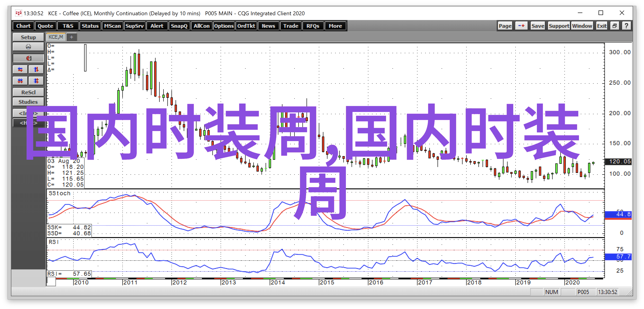Click the Setup button
The height and width of the screenshot is (309, 644).
point(28,37)
